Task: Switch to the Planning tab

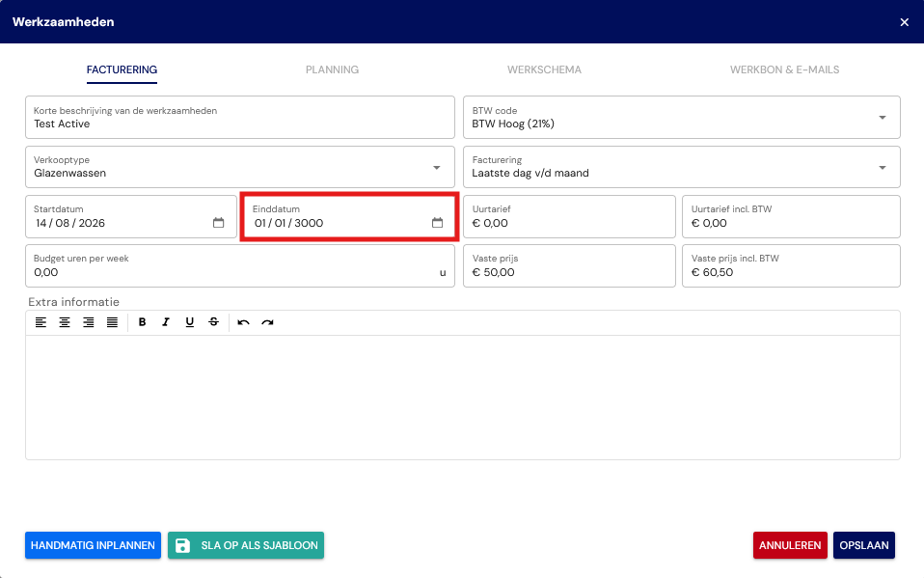Action: pyautogui.click(x=332, y=69)
